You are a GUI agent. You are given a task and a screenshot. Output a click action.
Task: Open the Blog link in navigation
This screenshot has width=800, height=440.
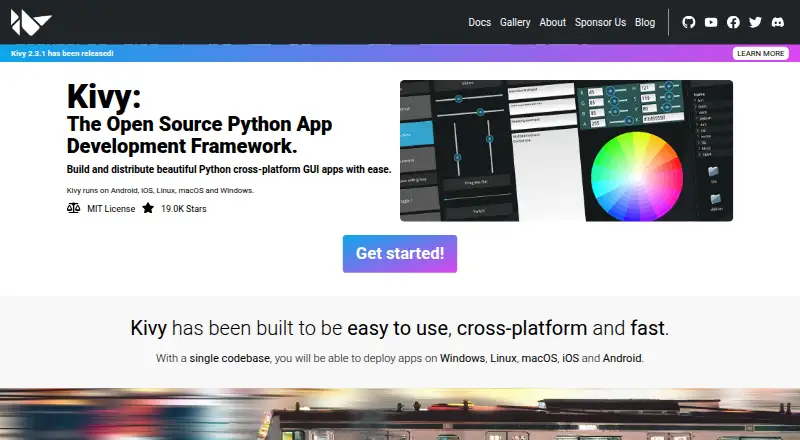tap(645, 22)
